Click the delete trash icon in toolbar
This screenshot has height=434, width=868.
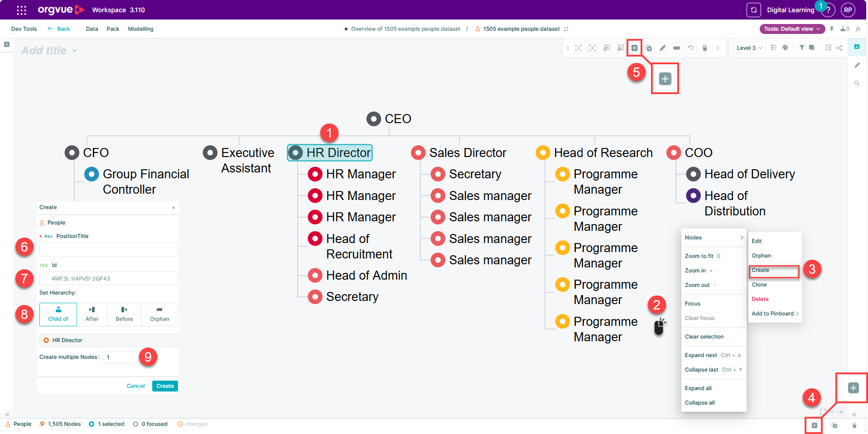[x=704, y=48]
